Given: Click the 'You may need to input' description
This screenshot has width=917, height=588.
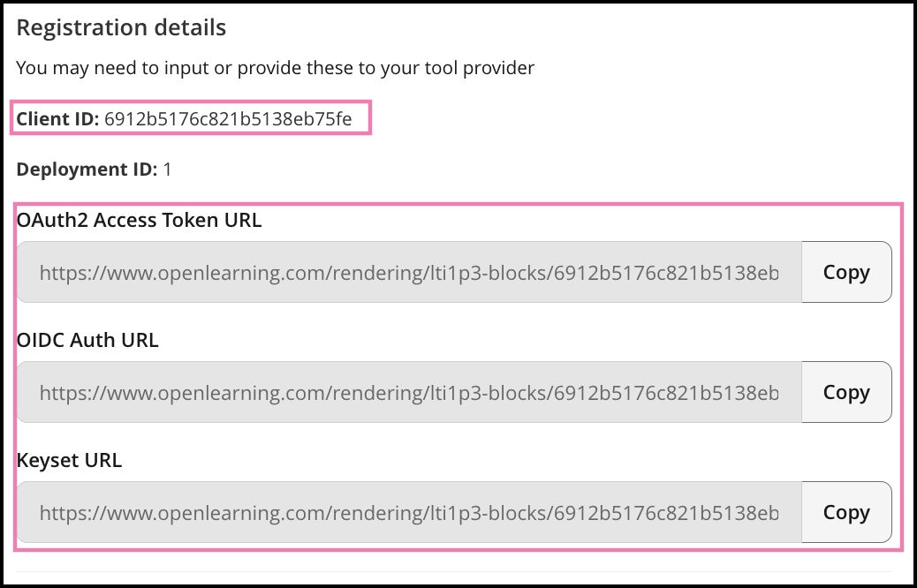Looking at the screenshot, I should point(275,68).
